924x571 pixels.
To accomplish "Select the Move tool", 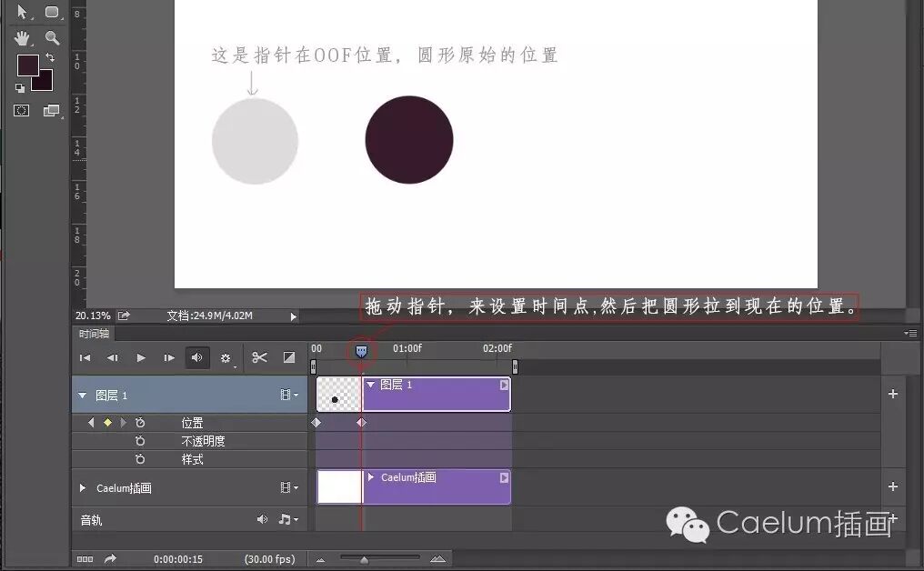I will point(22,12).
